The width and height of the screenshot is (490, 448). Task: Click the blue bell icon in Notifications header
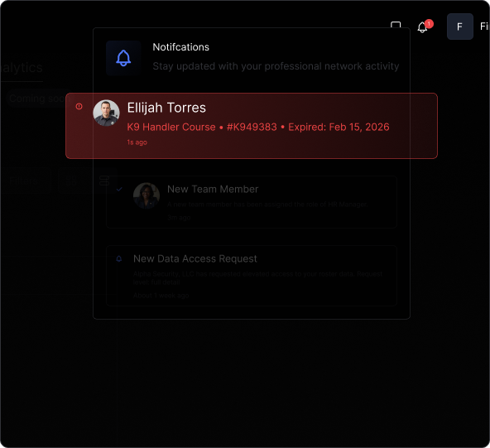123,58
